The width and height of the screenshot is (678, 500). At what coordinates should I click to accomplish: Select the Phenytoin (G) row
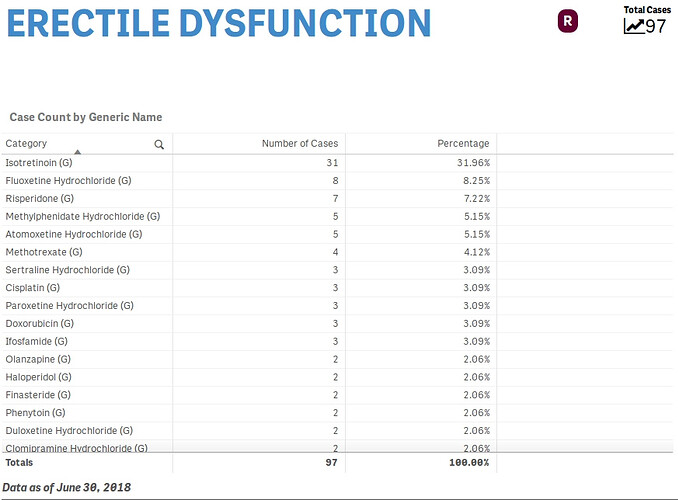point(337,413)
